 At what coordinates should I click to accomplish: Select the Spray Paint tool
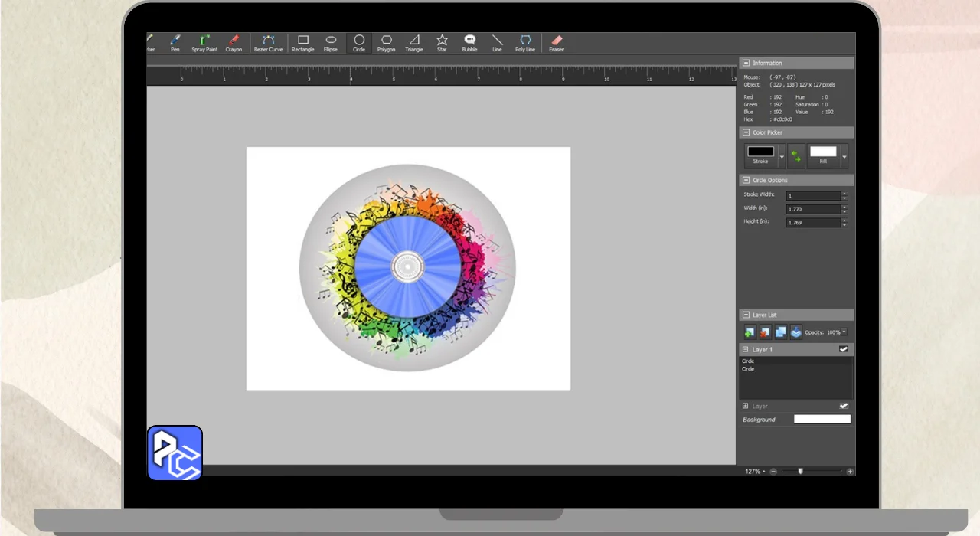pyautogui.click(x=204, y=43)
